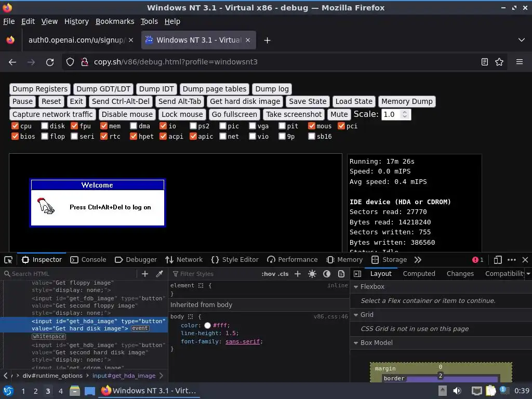Open a new tab with plus icon

pyautogui.click(x=268, y=41)
